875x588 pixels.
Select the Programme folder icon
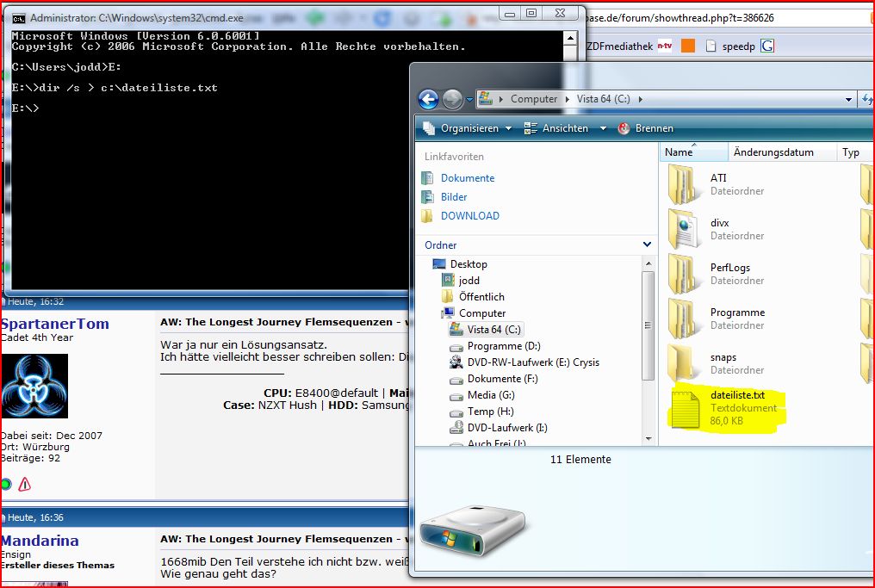(x=684, y=319)
